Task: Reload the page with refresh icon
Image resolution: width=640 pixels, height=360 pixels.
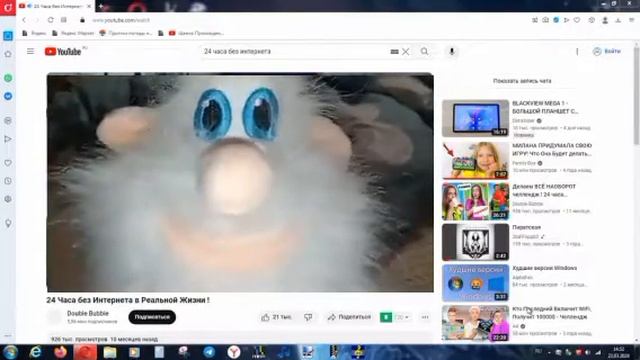Action: pos(51,20)
